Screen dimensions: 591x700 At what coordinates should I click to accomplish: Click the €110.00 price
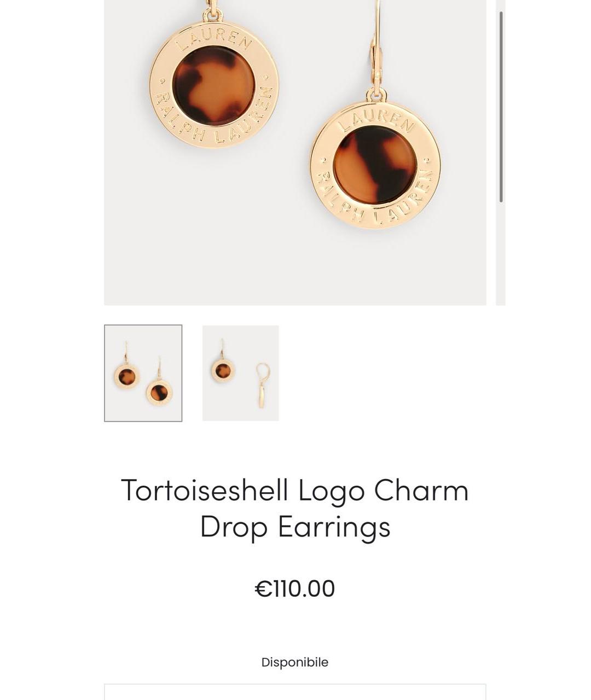click(x=295, y=589)
